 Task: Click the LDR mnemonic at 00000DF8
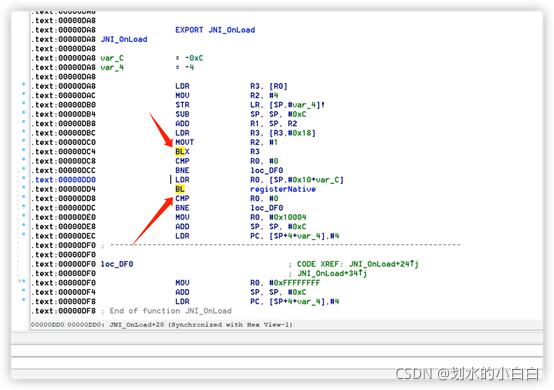pyautogui.click(x=182, y=302)
